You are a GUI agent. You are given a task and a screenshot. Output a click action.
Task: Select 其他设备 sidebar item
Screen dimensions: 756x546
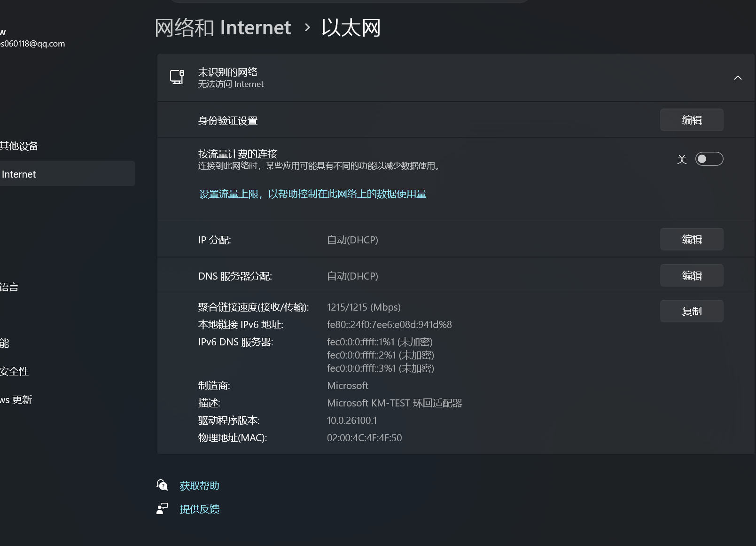19,146
